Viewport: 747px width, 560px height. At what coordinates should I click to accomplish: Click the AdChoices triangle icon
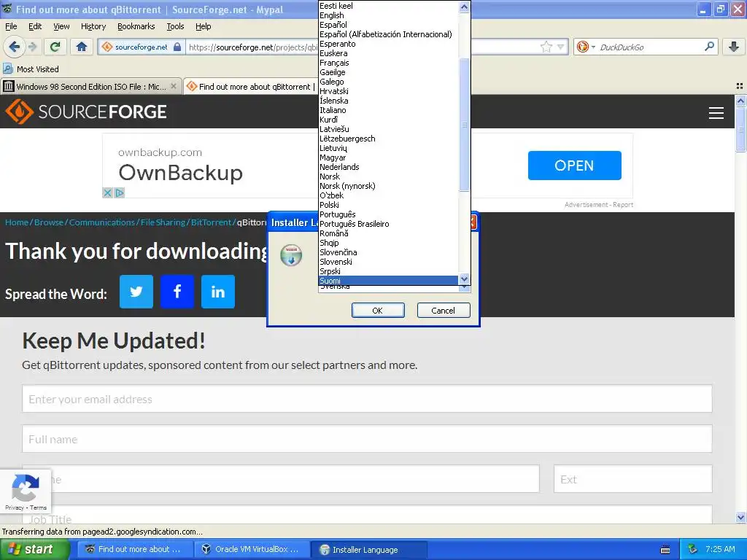[x=119, y=192]
